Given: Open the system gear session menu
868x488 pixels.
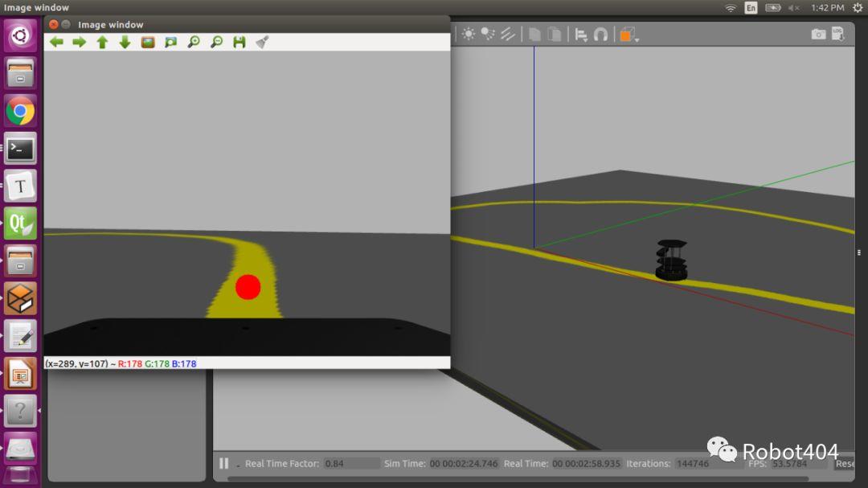Looking at the screenshot, I should pos(858,8).
